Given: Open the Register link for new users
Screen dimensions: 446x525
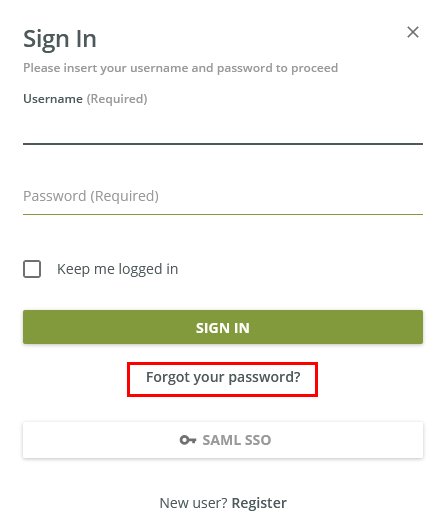Looking at the screenshot, I should [259, 503].
